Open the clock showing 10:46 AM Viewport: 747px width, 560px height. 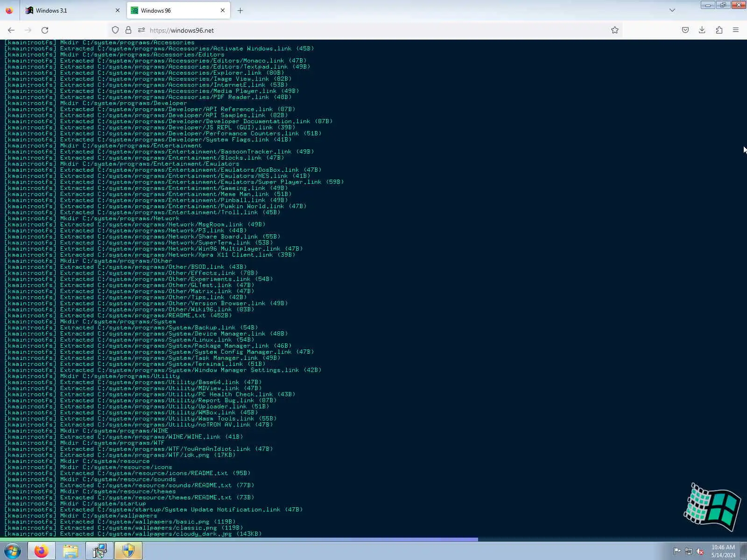pos(723,551)
